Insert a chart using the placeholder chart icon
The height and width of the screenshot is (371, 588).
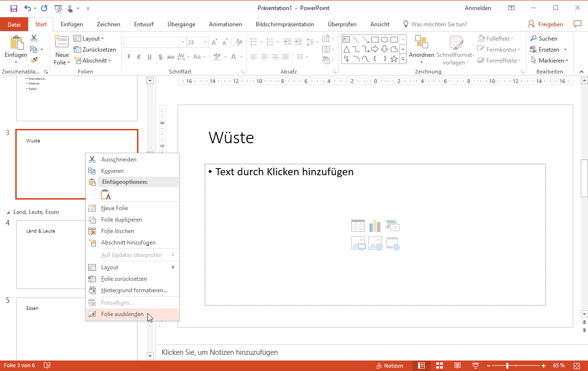375,226
